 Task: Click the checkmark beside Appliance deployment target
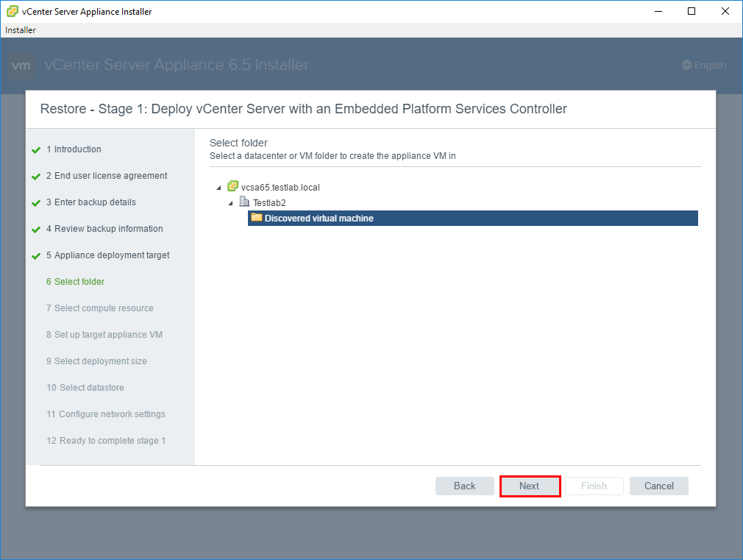coord(36,257)
